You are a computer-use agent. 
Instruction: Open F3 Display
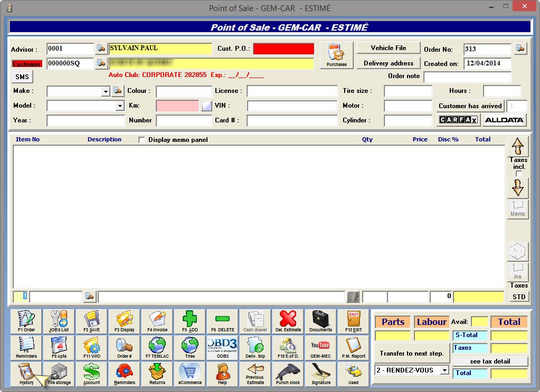tap(125, 321)
